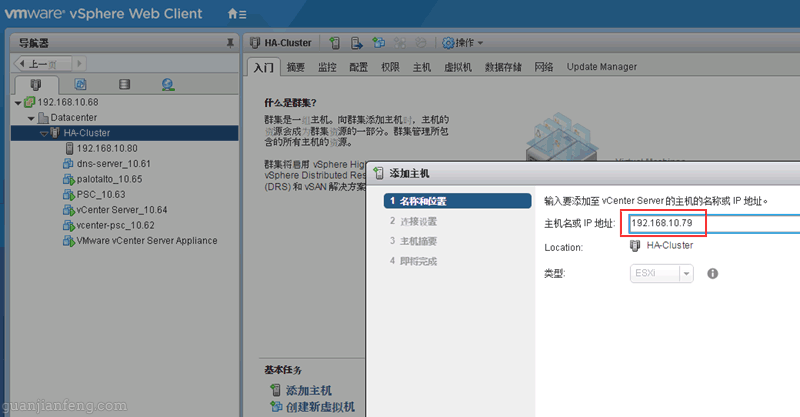
Task: Click the forward arrow in navigator history
Action: tap(79, 64)
